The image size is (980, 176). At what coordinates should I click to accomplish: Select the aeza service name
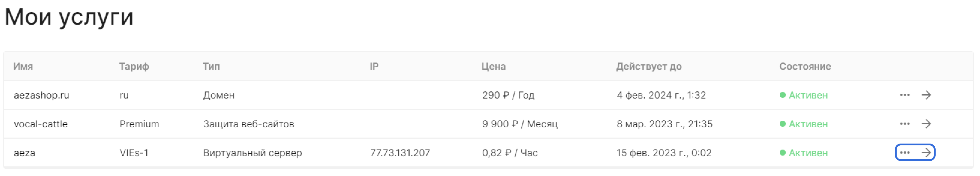(24, 153)
